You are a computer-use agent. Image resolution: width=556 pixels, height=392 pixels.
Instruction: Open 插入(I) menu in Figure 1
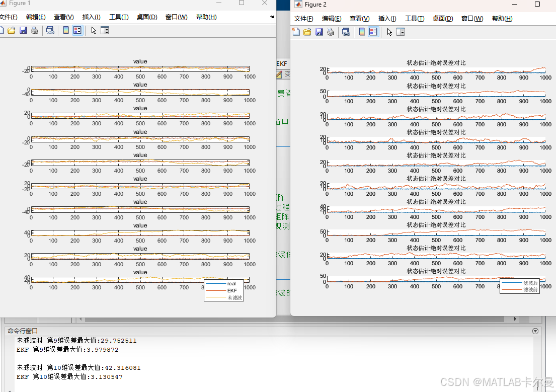[92, 17]
